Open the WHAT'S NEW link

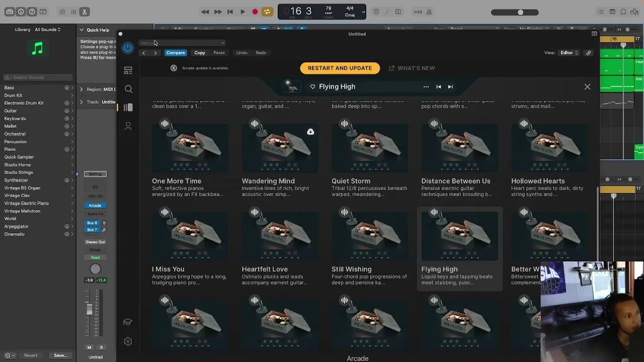412,68
